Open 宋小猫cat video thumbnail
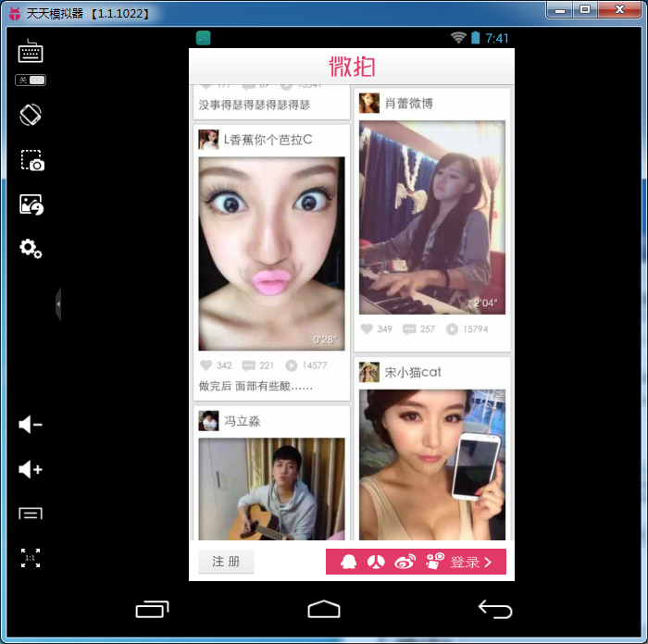Image resolution: width=648 pixels, height=644 pixels. [432, 464]
